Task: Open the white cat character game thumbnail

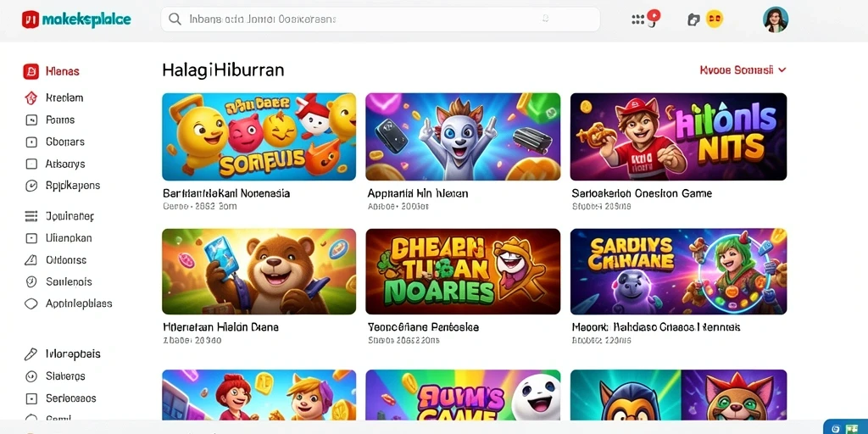Action: point(463,136)
